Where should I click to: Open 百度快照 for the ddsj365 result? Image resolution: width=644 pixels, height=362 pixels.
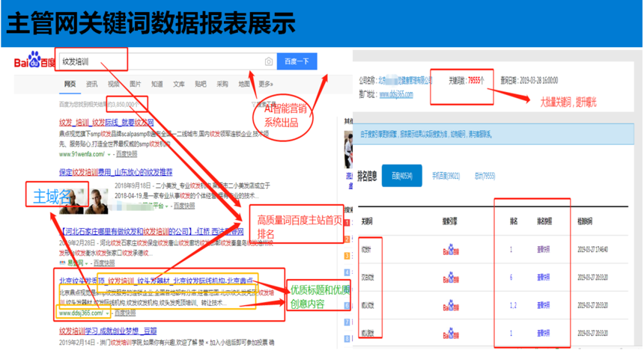(125, 313)
